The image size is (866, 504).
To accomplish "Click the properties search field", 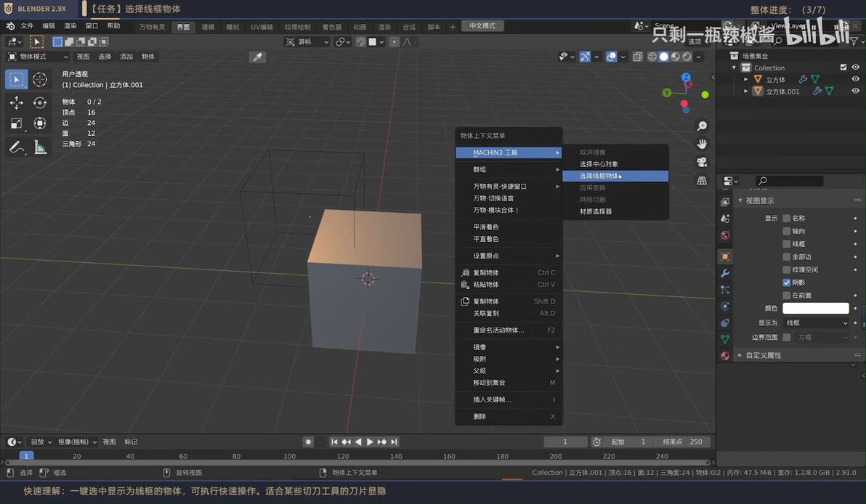I will point(789,181).
